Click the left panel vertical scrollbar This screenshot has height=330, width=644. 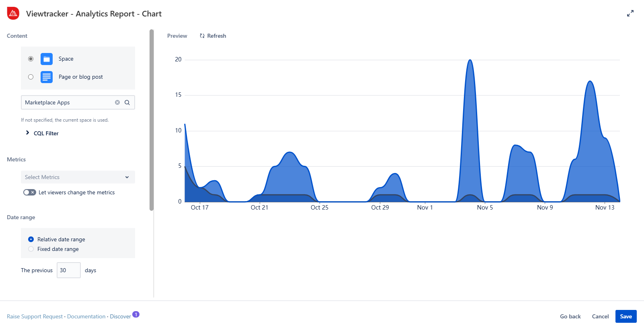pos(152,120)
